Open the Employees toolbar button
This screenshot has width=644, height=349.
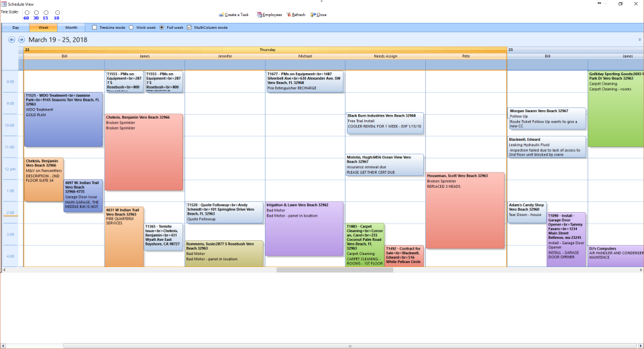click(x=270, y=15)
